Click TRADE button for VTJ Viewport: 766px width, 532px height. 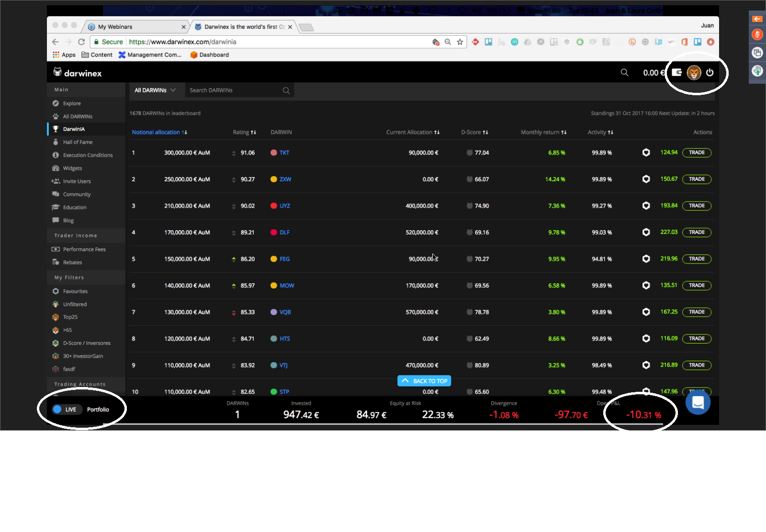(x=697, y=365)
